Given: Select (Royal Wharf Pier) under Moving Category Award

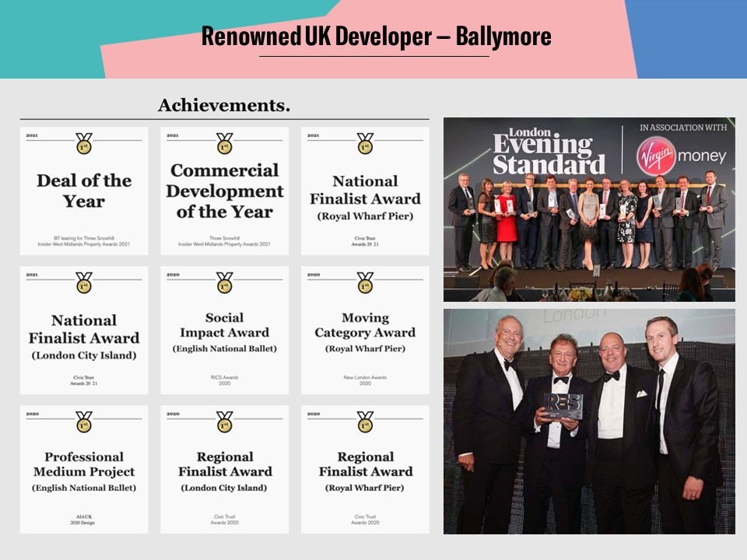Looking at the screenshot, I should click(366, 348).
